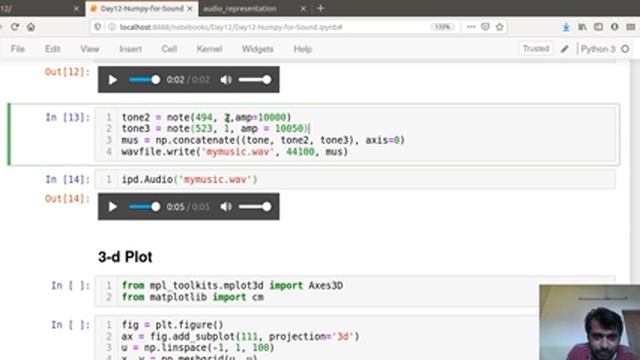Click the tone2 = note(494 code line

coord(207,118)
